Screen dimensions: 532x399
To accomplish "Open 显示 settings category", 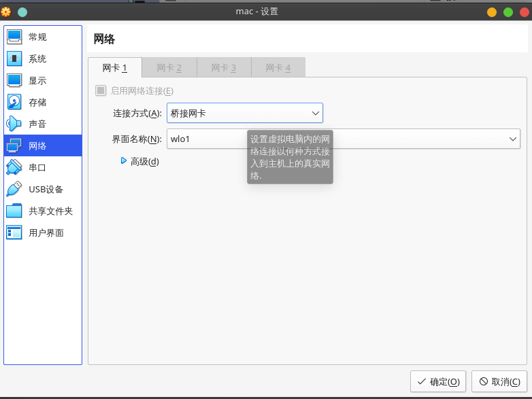I will (x=43, y=81).
